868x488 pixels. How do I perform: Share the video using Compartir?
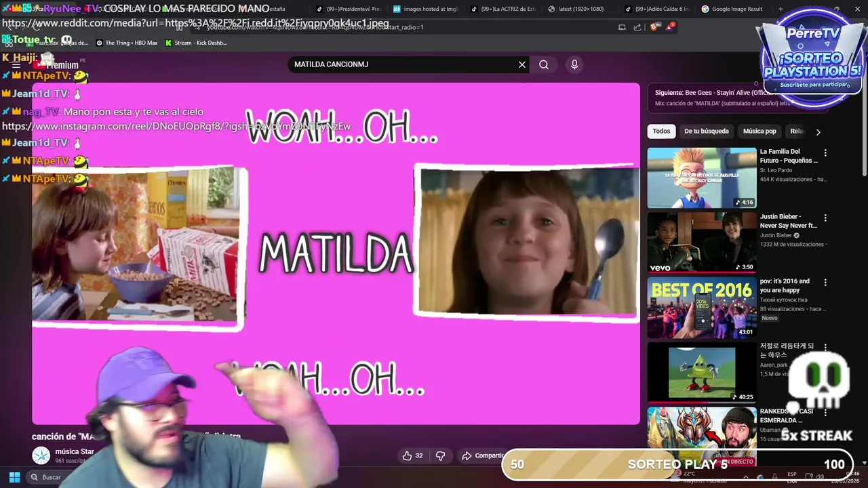click(x=483, y=455)
